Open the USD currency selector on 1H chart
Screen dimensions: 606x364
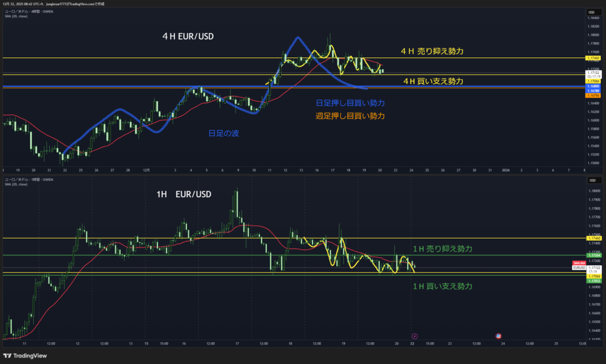point(592,179)
